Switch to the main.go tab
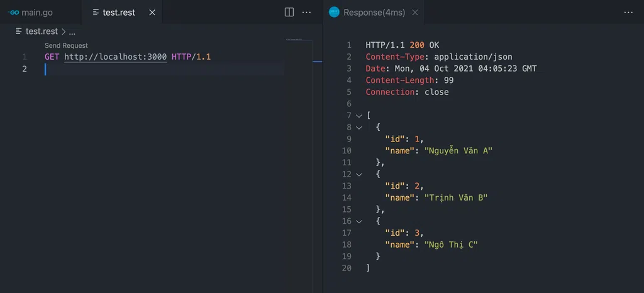 37,13
